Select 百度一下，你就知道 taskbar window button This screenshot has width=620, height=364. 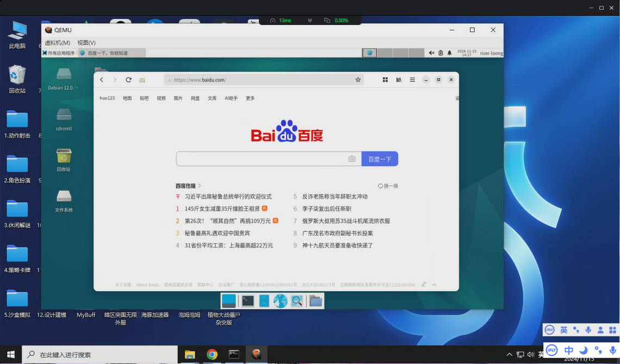[x=112, y=53]
